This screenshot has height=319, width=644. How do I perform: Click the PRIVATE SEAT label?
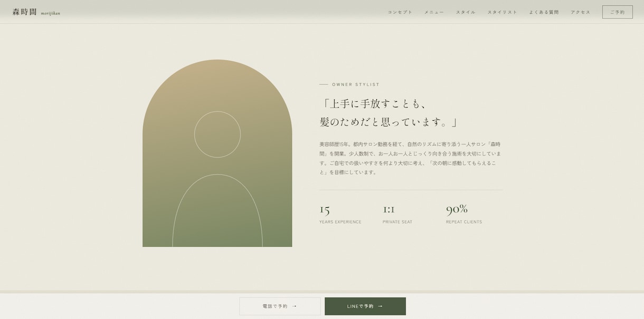coord(397,222)
